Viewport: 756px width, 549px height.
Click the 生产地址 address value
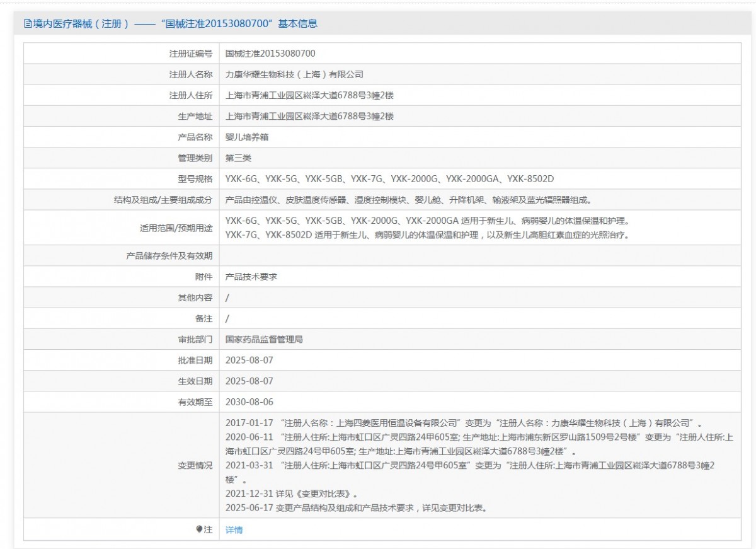point(309,117)
